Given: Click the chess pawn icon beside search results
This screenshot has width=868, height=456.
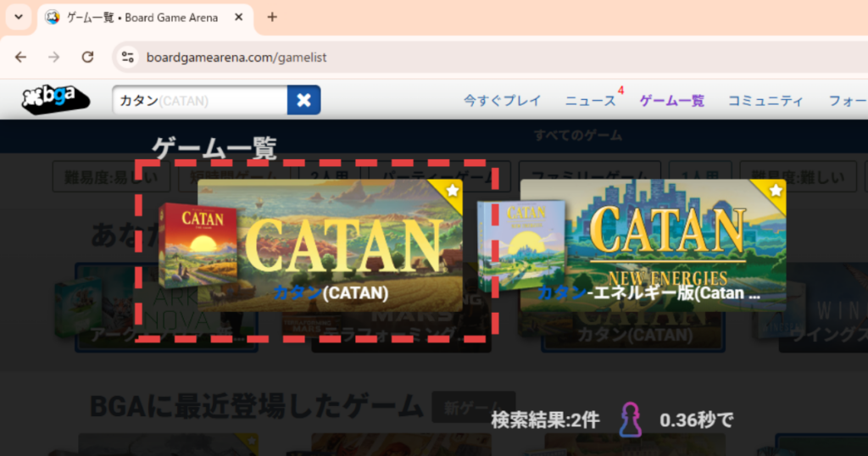Looking at the screenshot, I should [630, 420].
